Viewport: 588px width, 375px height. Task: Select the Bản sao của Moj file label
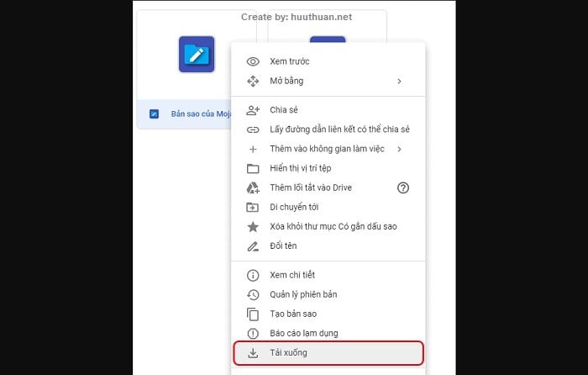pos(201,114)
